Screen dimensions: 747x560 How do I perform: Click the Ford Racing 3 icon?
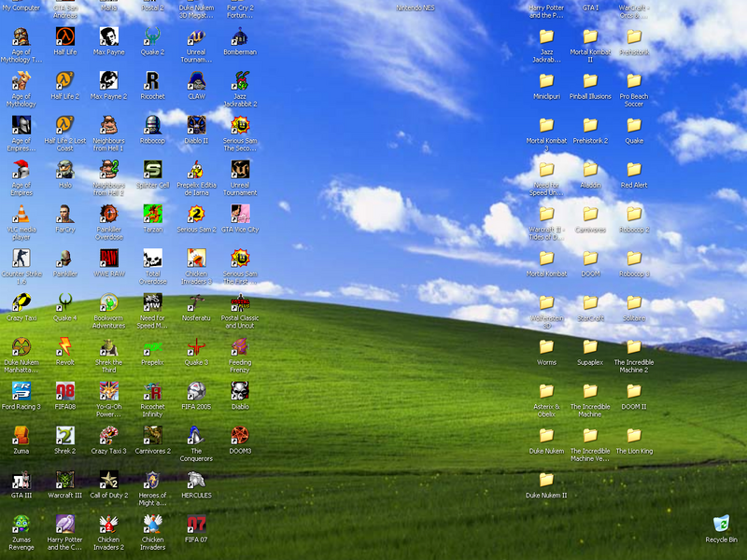pos(21,391)
